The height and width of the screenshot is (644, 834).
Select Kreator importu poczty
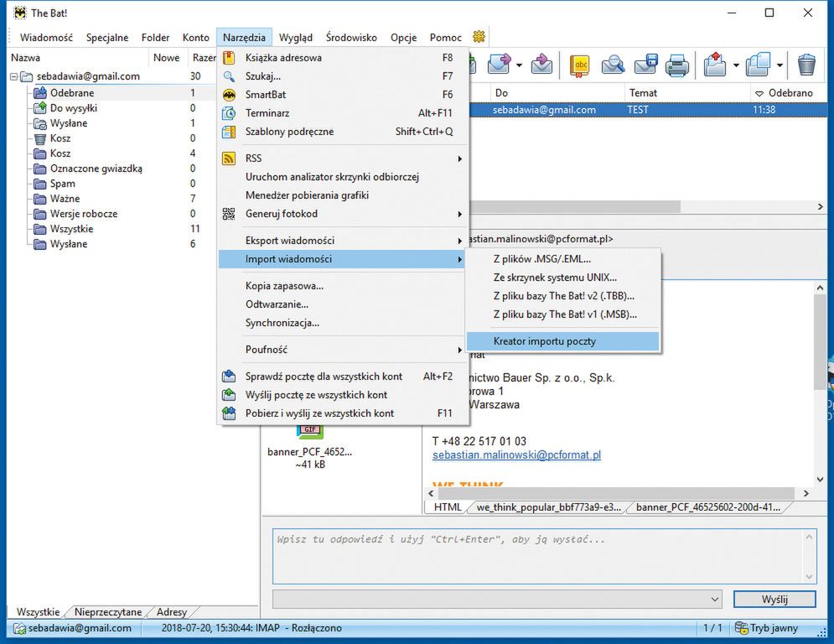[x=562, y=341]
